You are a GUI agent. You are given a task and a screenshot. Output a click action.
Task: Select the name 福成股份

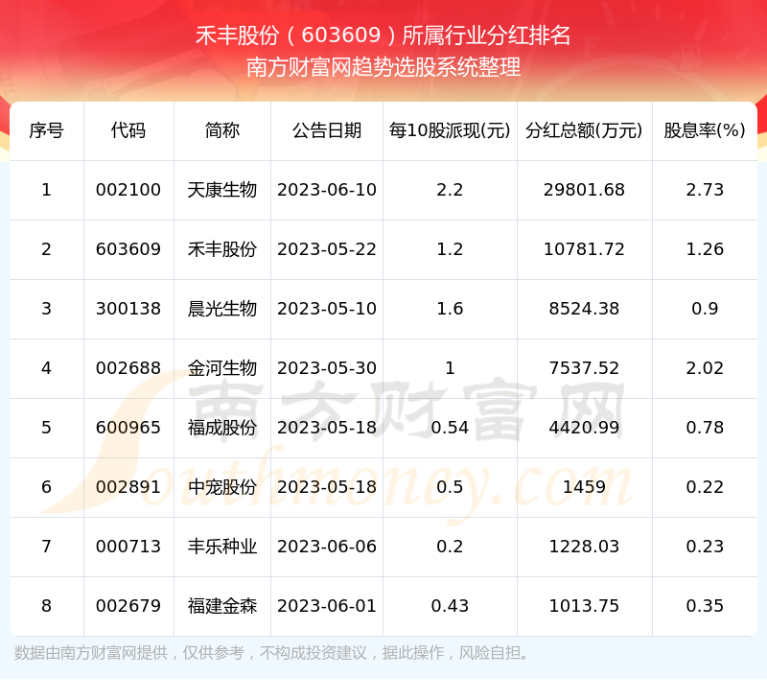click(x=222, y=428)
